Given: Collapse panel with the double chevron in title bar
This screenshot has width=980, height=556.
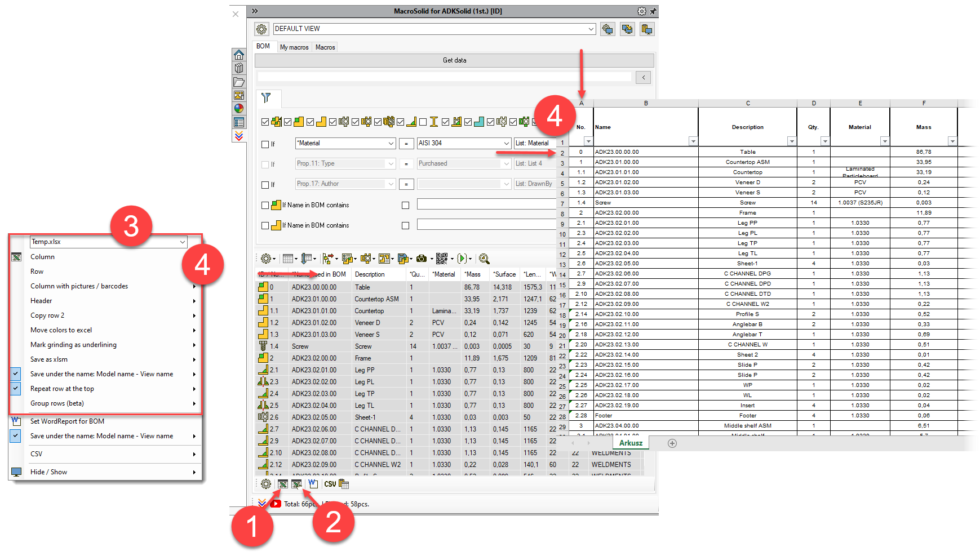Looking at the screenshot, I should pyautogui.click(x=255, y=11).
